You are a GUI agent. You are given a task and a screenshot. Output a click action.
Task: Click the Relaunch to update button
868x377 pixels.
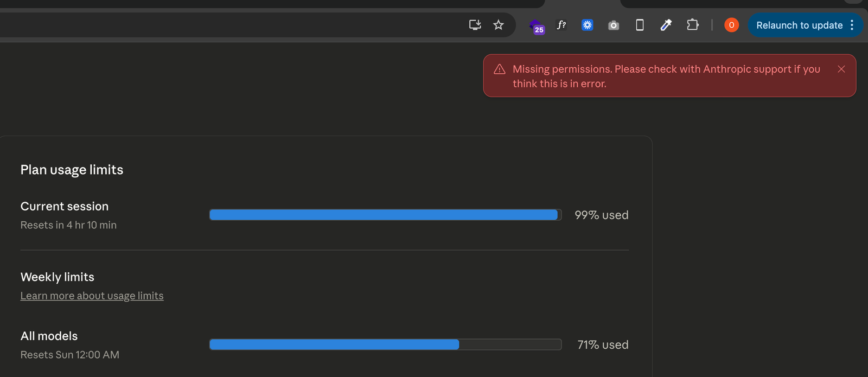click(799, 25)
